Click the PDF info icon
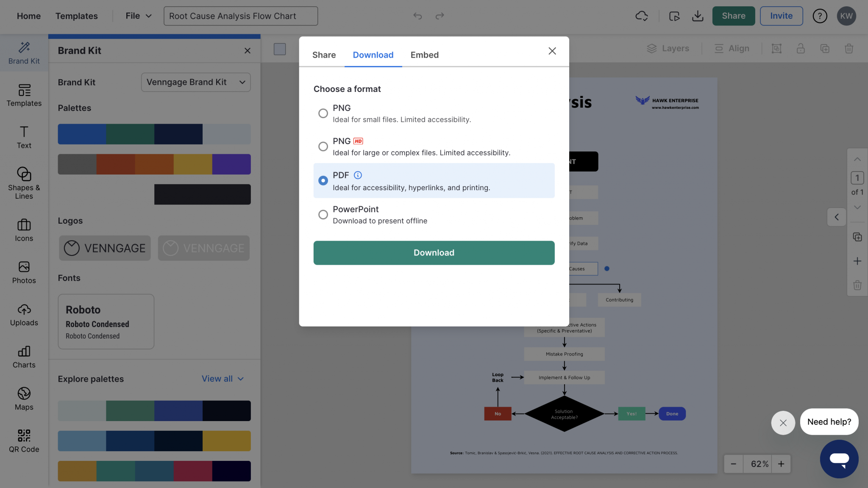The width and height of the screenshot is (868, 488). coord(358,175)
